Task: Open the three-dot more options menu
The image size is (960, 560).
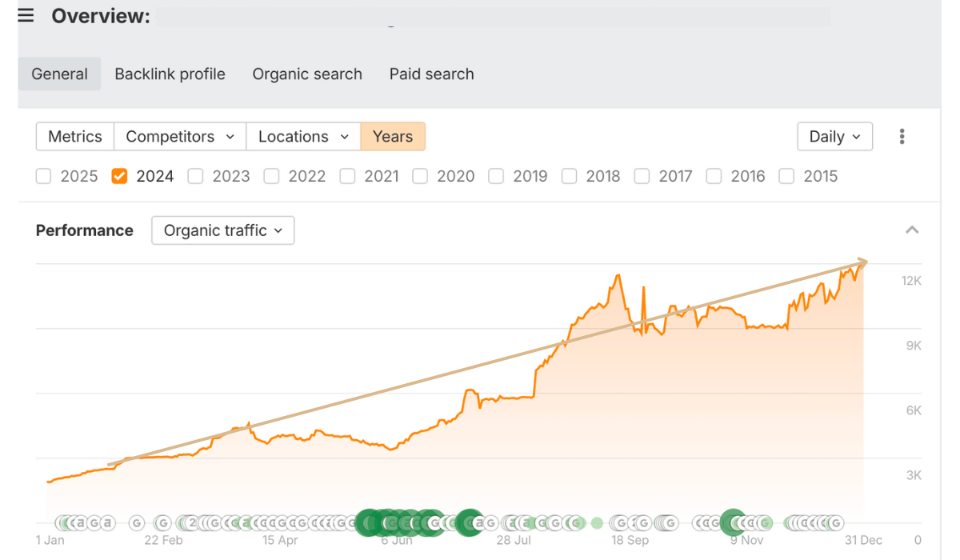Action: coord(902,137)
